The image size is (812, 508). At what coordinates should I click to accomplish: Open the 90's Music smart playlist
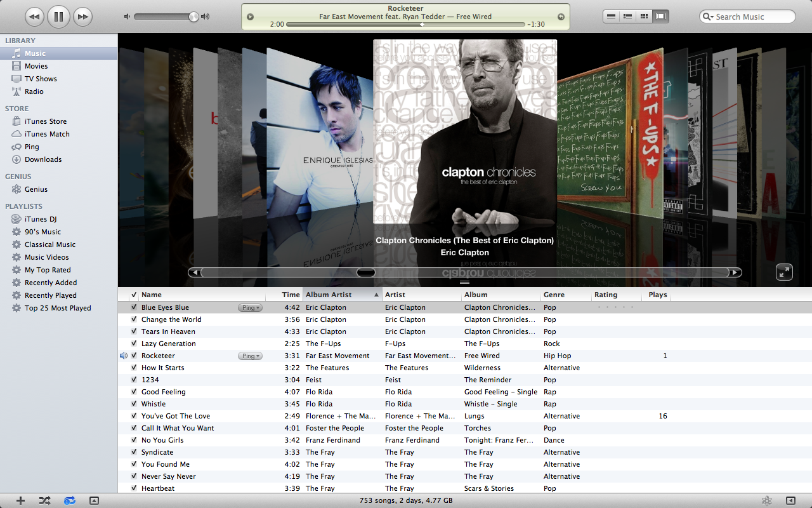58,232
